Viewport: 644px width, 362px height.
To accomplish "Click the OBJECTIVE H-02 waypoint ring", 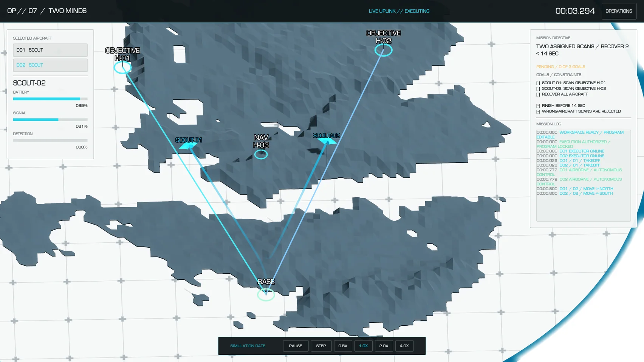I will click(x=383, y=50).
